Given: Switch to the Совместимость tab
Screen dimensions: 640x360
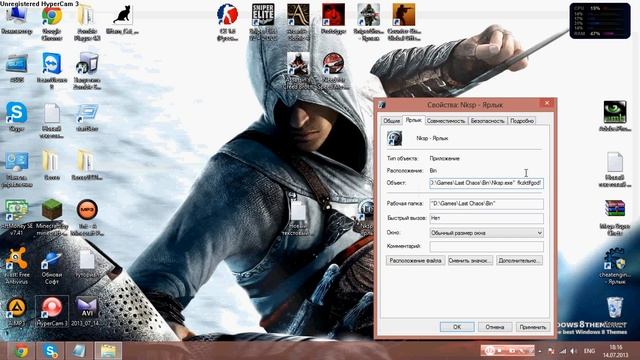Looking at the screenshot, I should (446, 121).
